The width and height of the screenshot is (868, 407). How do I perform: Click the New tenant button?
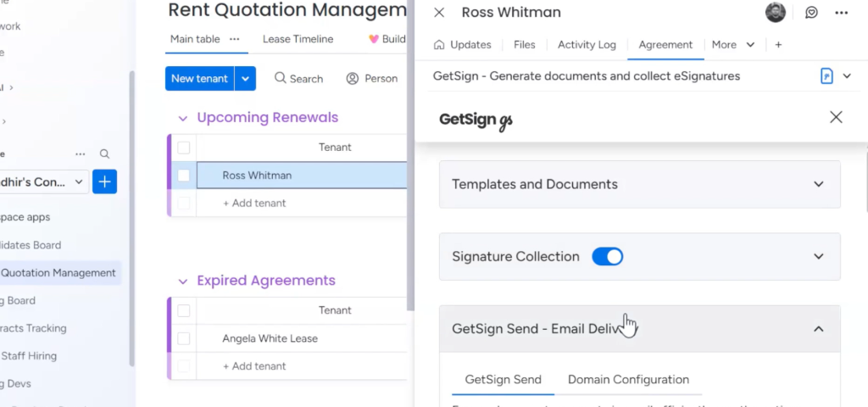[x=200, y=79]
